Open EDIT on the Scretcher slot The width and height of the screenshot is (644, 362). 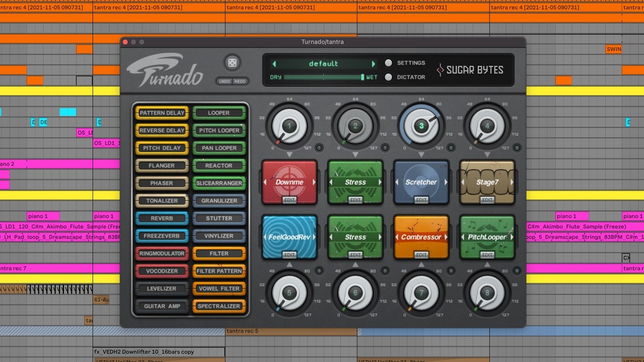[421, 200]
